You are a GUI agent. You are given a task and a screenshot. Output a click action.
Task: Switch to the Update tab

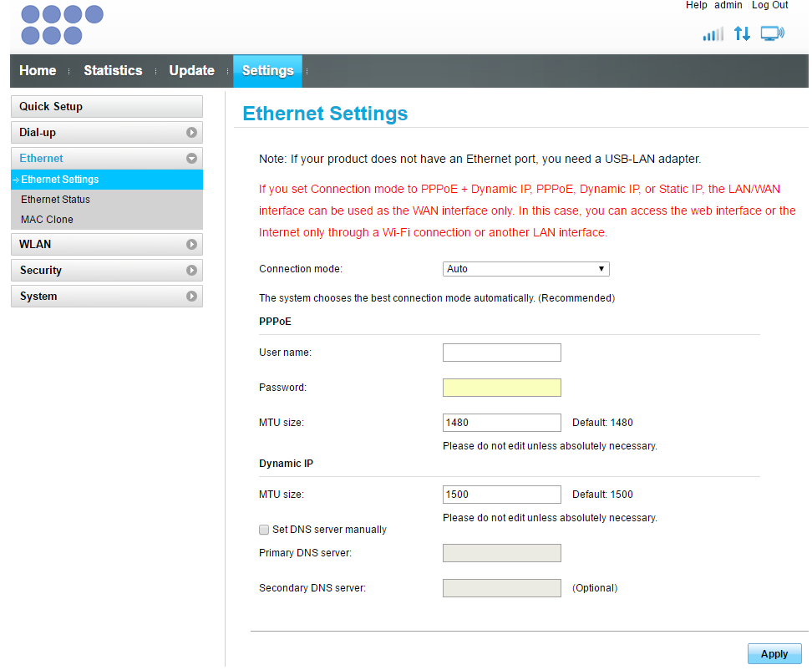[x=191, y=71]
